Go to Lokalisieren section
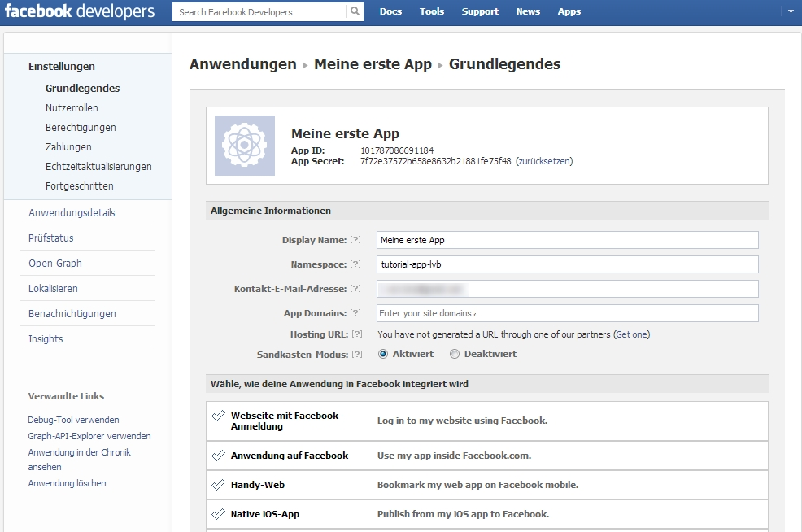Screen dimensions: 802x532 [x=53, y=288]
